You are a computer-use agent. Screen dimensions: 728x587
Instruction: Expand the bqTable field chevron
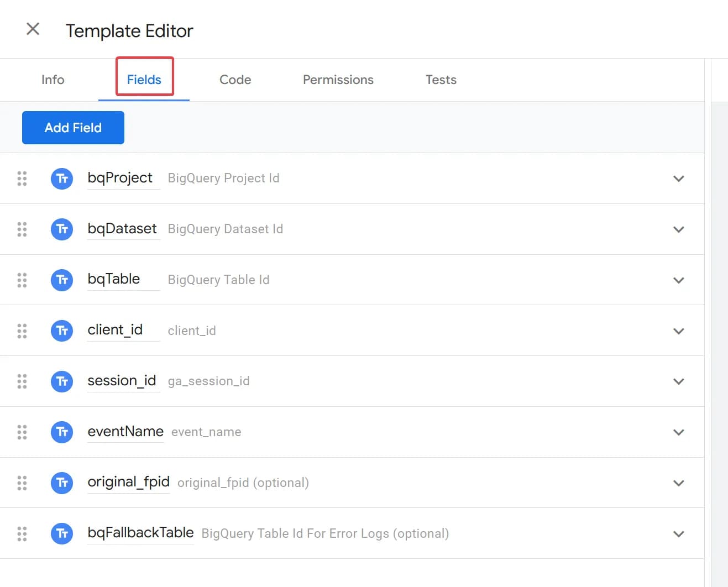click(x=679, y=280)
